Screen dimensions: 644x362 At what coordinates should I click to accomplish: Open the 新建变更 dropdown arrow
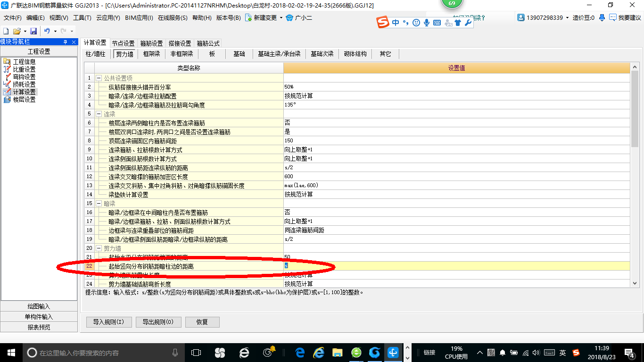(x=281, y=18)
